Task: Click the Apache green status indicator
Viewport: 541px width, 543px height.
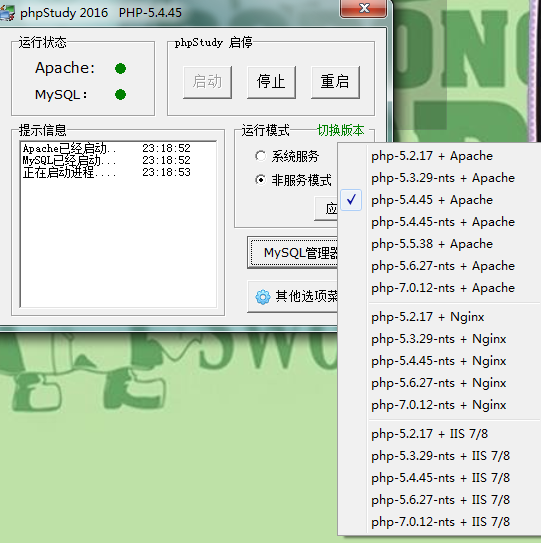Action: 120,68
